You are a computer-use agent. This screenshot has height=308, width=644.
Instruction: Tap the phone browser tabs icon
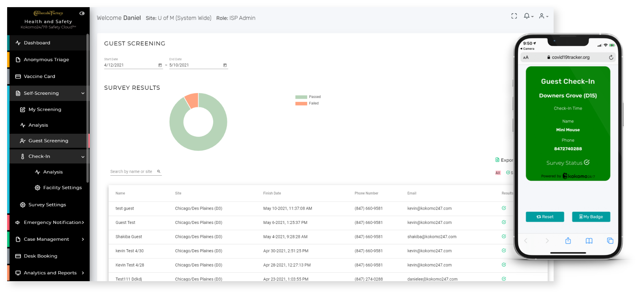(610, 241)
